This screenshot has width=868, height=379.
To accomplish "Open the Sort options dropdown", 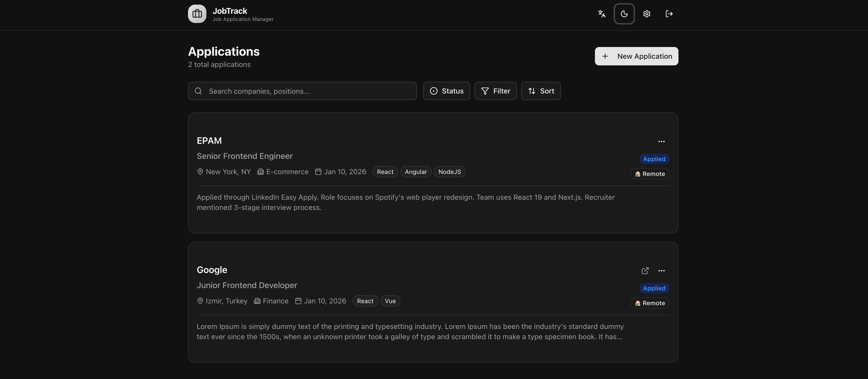I will (x=541, y=91).
